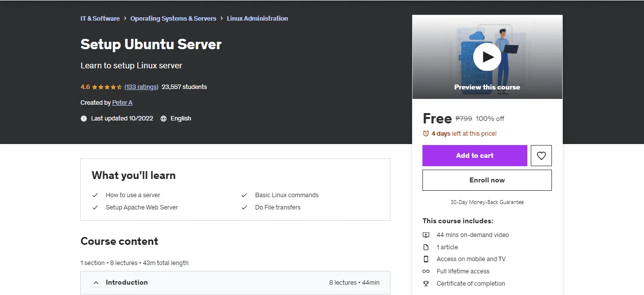The width and height of the screenshot is (644, 295).
Task: Collapse the Introduction section chevron
Action: (96, 283)
